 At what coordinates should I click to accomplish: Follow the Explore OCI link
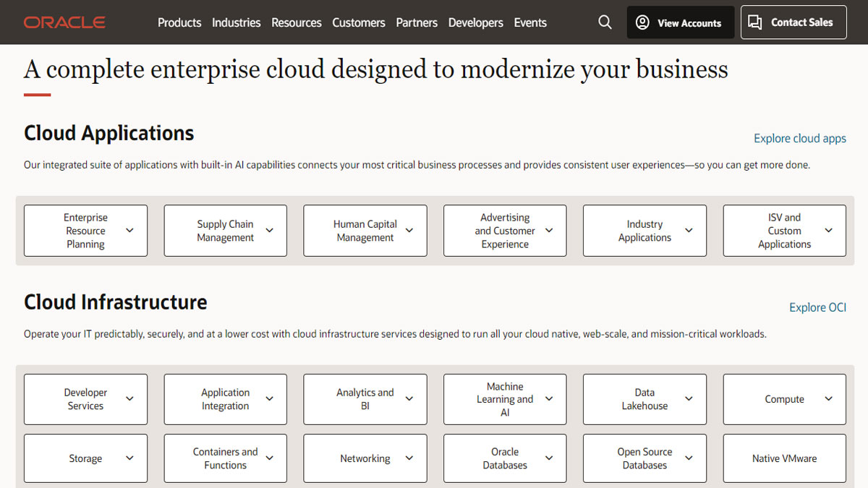[817, 307]
